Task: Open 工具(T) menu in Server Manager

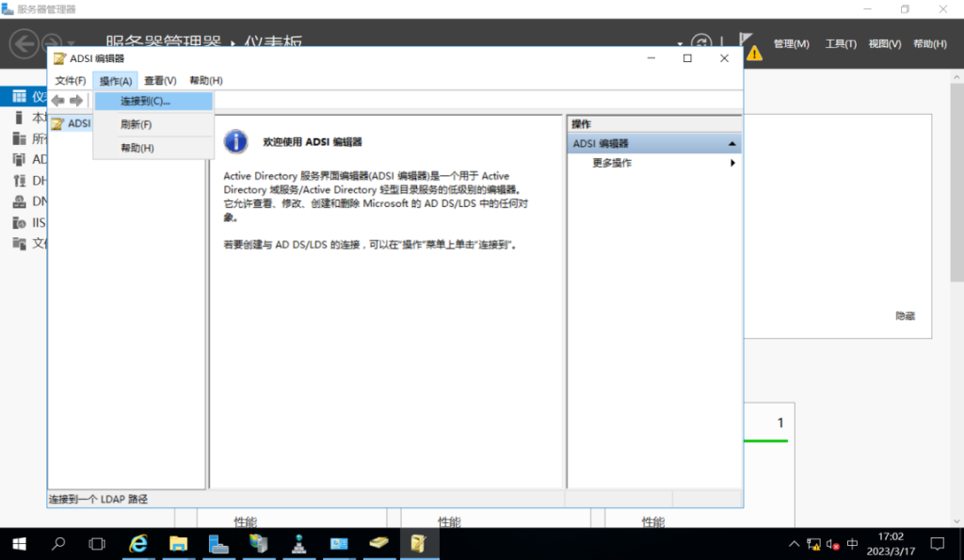Action: [841, 43]
